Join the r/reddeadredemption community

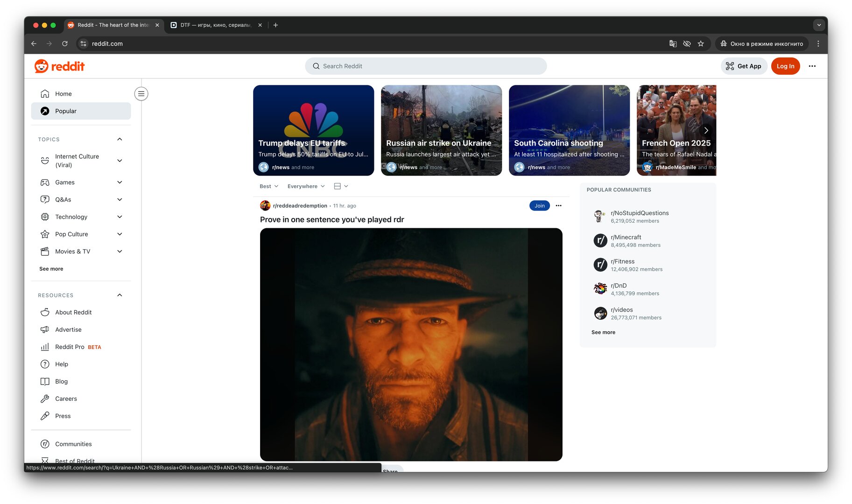click(539, 206)
